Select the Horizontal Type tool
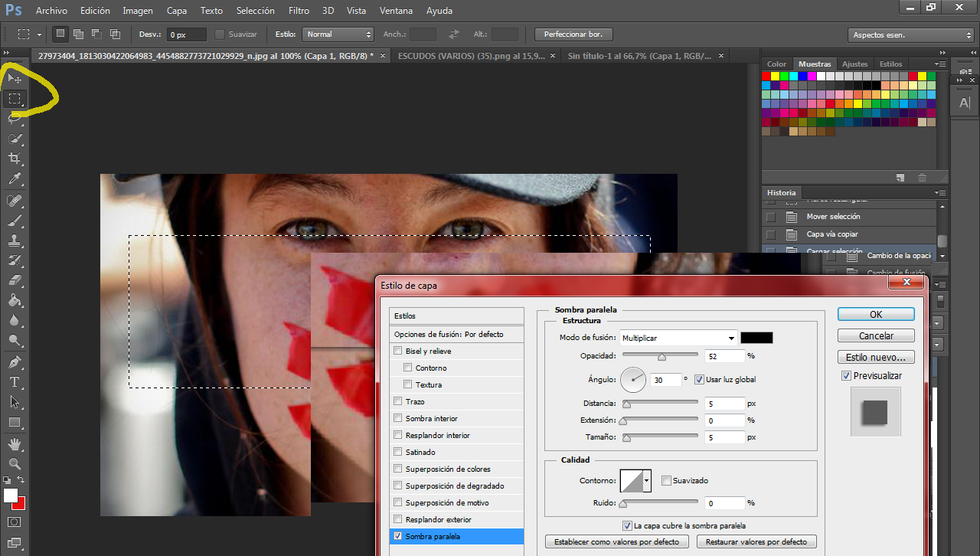Image resolution: width=980 pixels, height=556 pixels. point(15,382)
